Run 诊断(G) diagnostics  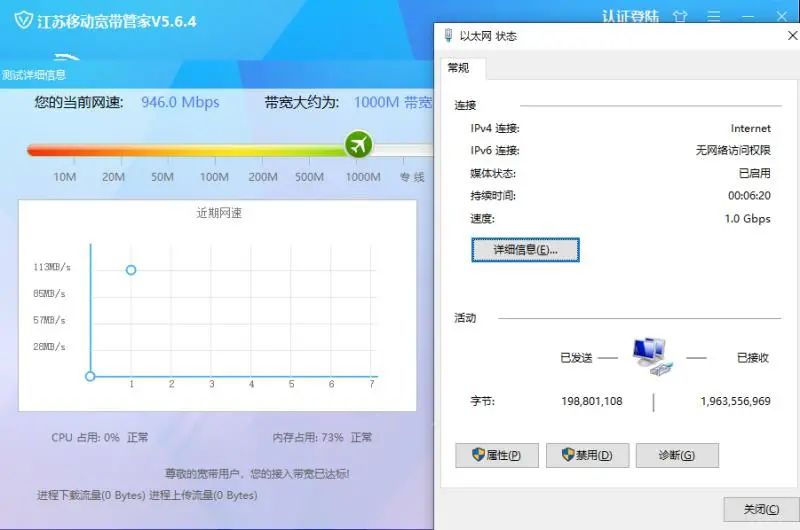[x=677, y=455]
